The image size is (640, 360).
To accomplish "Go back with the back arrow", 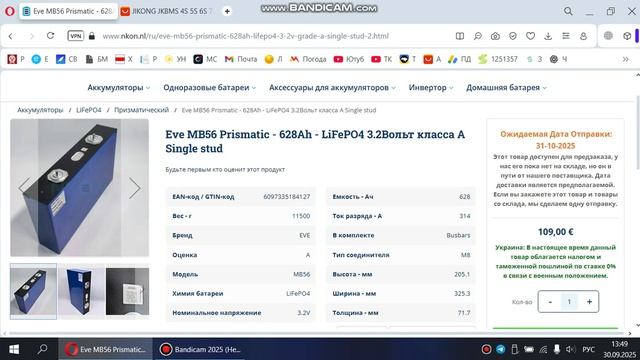I will 11,36.
